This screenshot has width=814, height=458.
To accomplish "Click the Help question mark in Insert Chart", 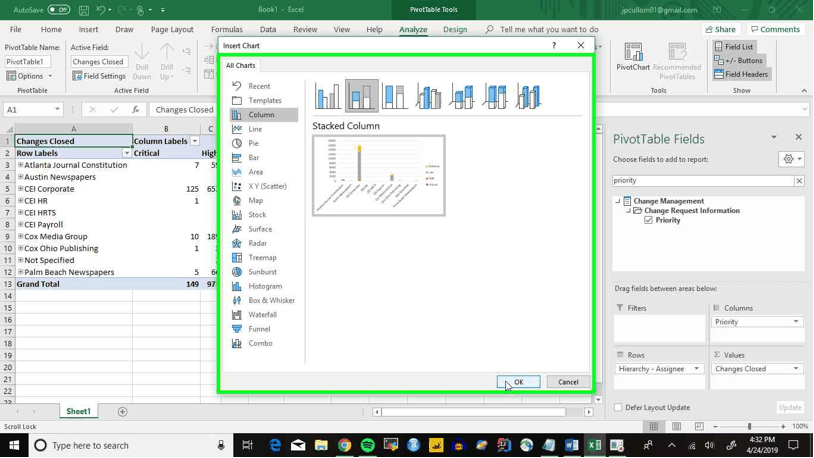I will tap(554, 46).
